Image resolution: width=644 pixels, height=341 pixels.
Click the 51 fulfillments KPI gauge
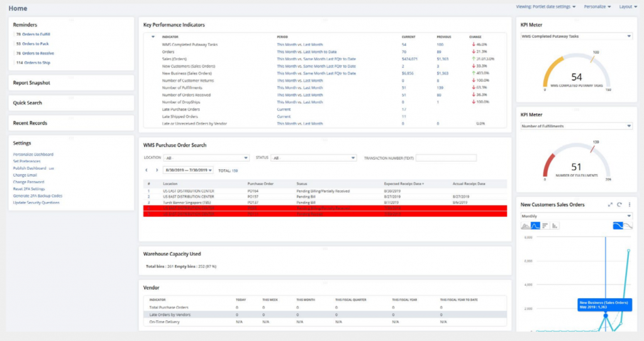click(x=577, y=160)
